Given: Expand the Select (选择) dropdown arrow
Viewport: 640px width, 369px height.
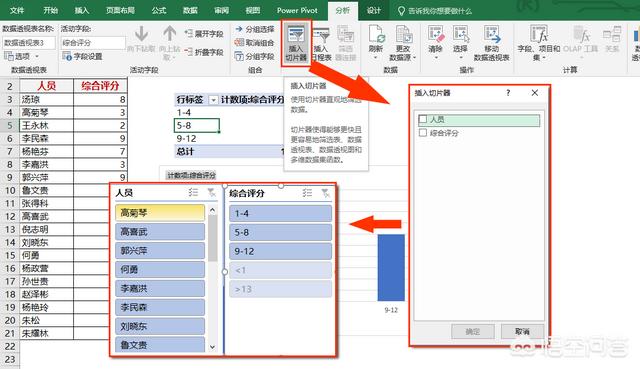Looking at the screenshot, I should coord(460,58).
